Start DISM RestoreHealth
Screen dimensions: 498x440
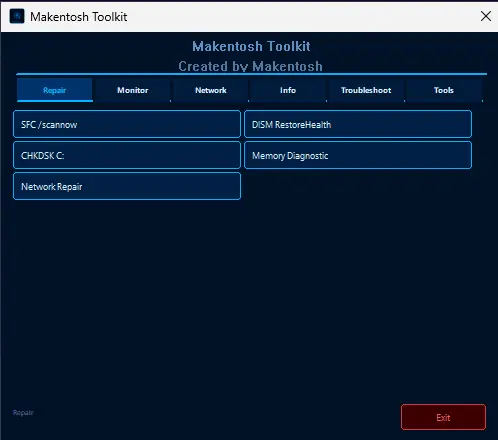(358, 124)
